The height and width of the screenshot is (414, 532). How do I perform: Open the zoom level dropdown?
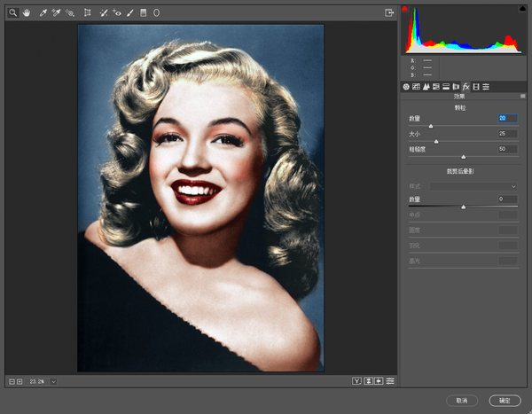click(x=53, y=381)
